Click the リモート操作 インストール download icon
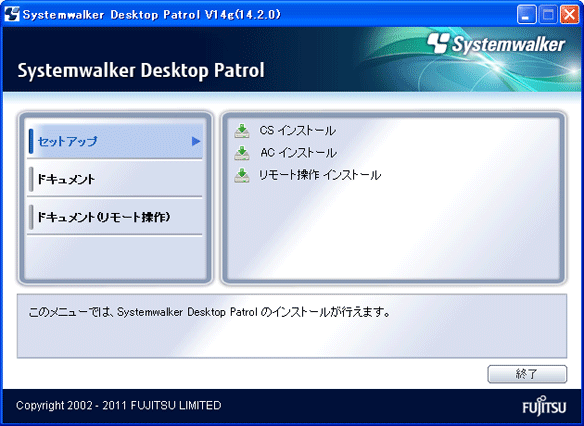Image resolution: width=584 pixels, height=426 pixels. 242,175
